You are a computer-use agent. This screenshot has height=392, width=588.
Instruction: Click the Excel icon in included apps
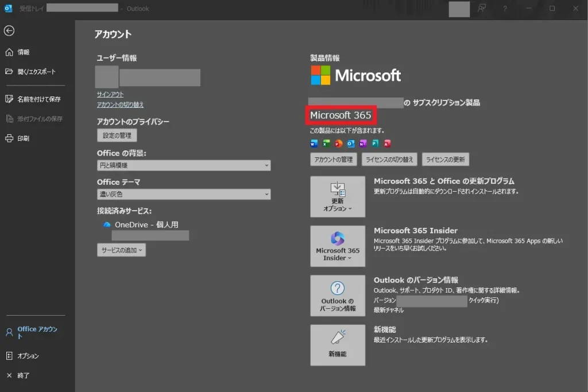(326, 143)
